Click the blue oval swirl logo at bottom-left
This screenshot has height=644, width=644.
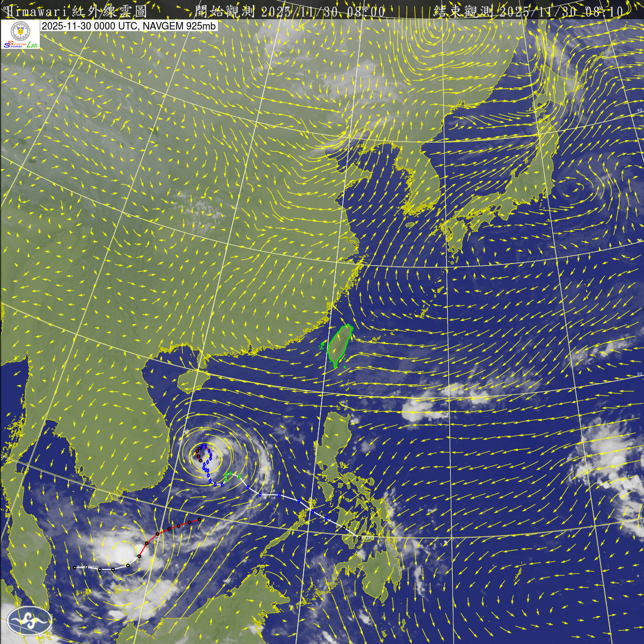coord(30,621)
